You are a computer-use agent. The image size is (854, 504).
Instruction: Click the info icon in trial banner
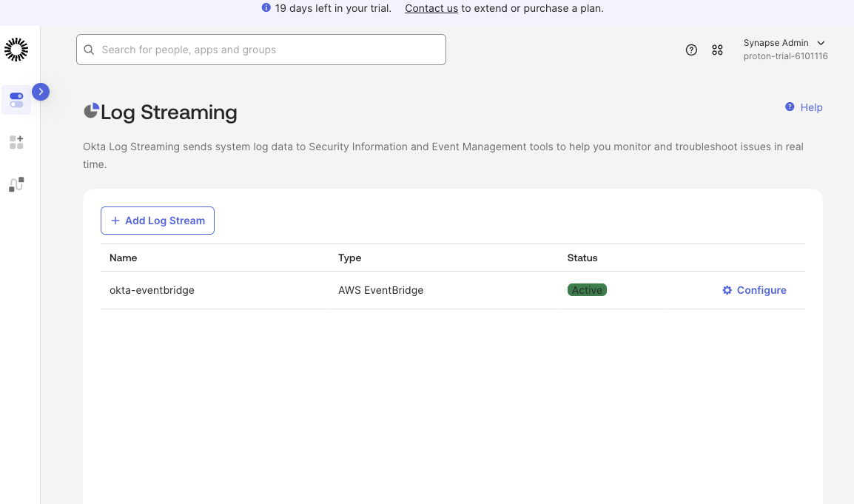click(266, 8)
